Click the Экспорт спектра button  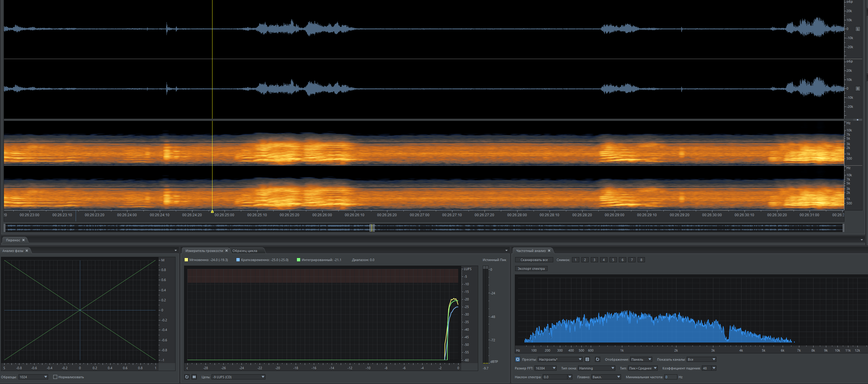click(x=531, y=269)
